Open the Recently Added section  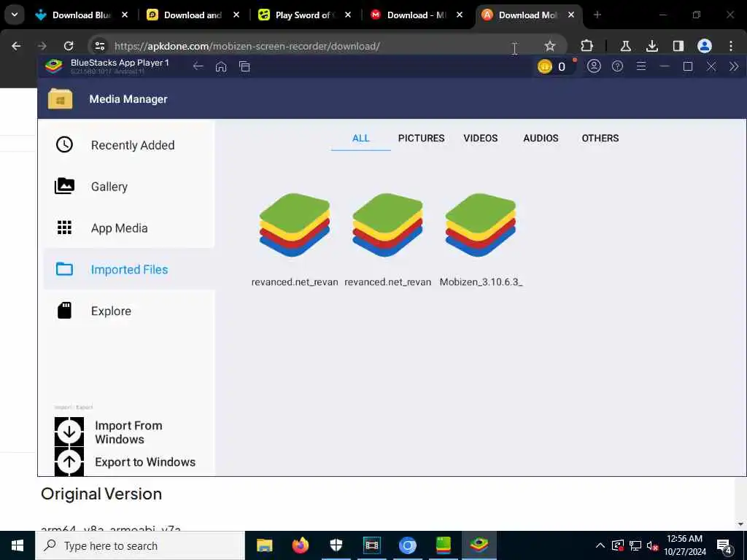pyautogui.click(x=128, y=145)
